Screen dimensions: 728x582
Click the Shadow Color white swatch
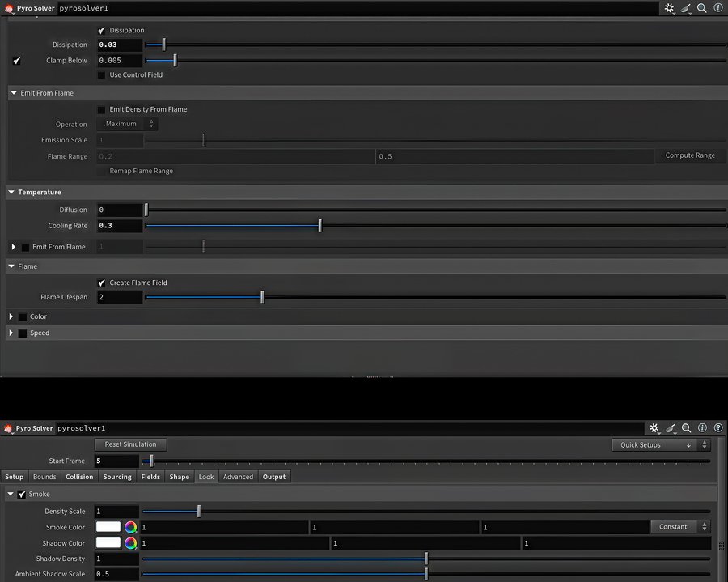click(x=108, y=542)
